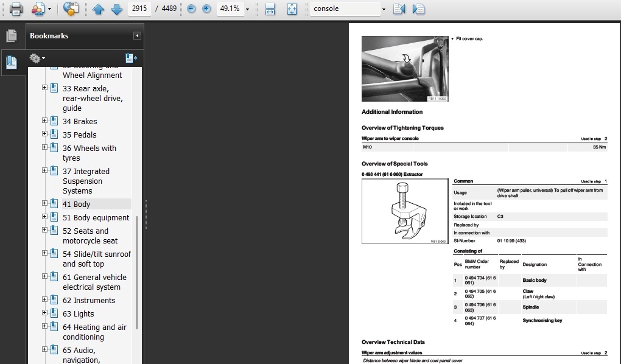Screen dimensions: 621x364
Task: Find the previous search result
Action: pos(399,9)
